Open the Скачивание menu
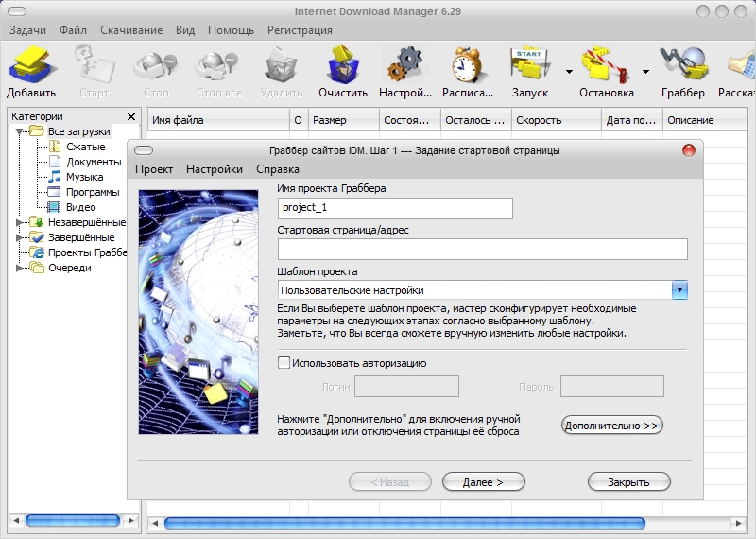This screenshot has width=756, height=539. [131, 30]
